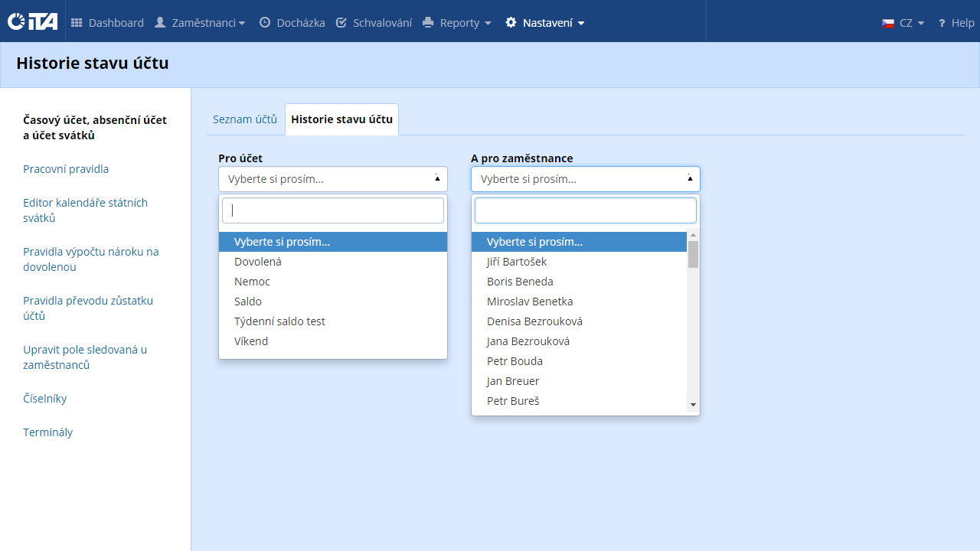
Task: Choose Dovolená from account list
Action: pyautogui.click(x=258, y=262)
